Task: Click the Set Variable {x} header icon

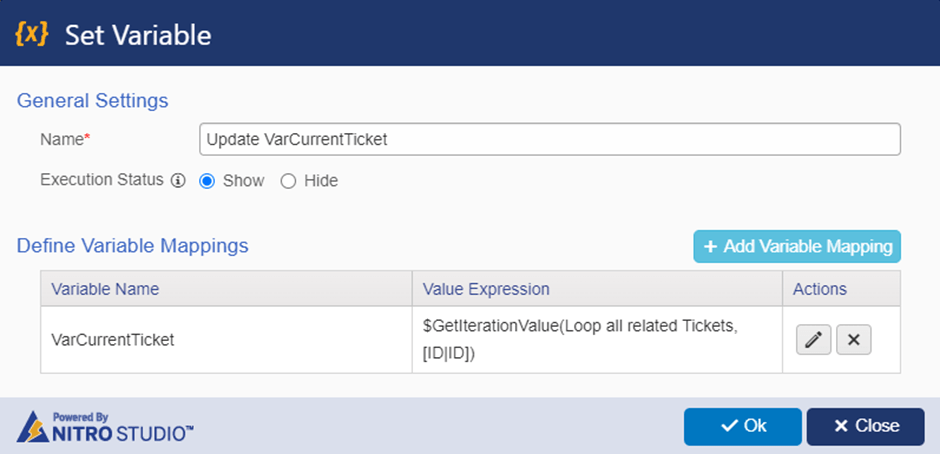Action: (31, 34)
